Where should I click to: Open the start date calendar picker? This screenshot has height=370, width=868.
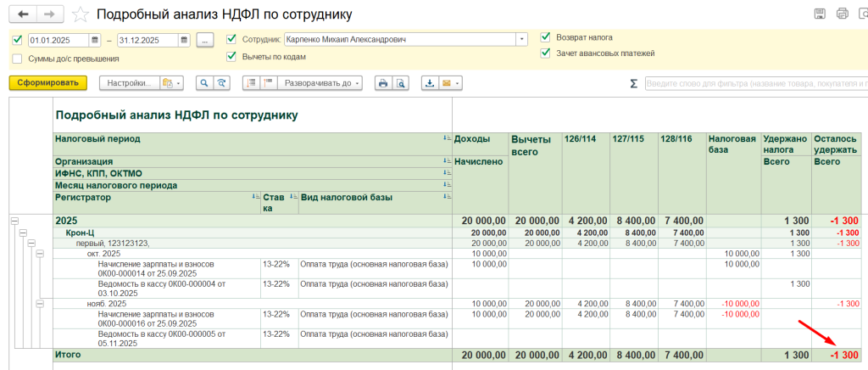click(x=96, y=40)
